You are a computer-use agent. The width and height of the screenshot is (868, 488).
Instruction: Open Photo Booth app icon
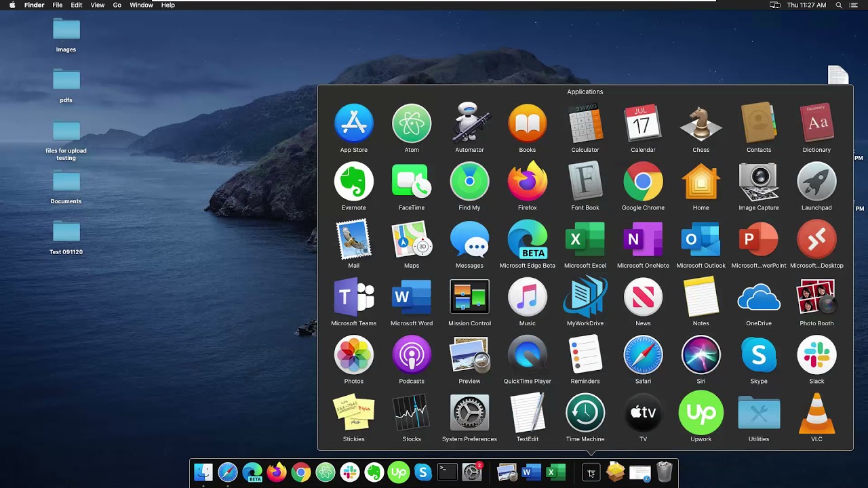click(x=816, y=297)
